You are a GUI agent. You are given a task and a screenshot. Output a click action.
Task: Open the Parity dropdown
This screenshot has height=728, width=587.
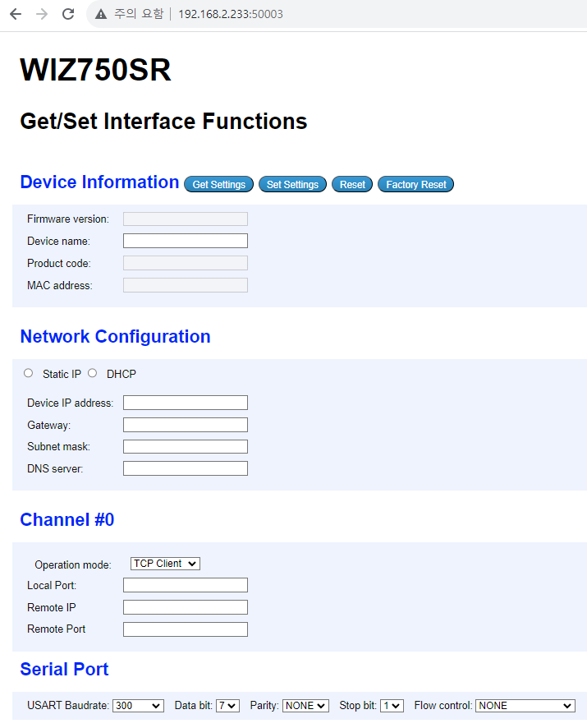[305, 705]
